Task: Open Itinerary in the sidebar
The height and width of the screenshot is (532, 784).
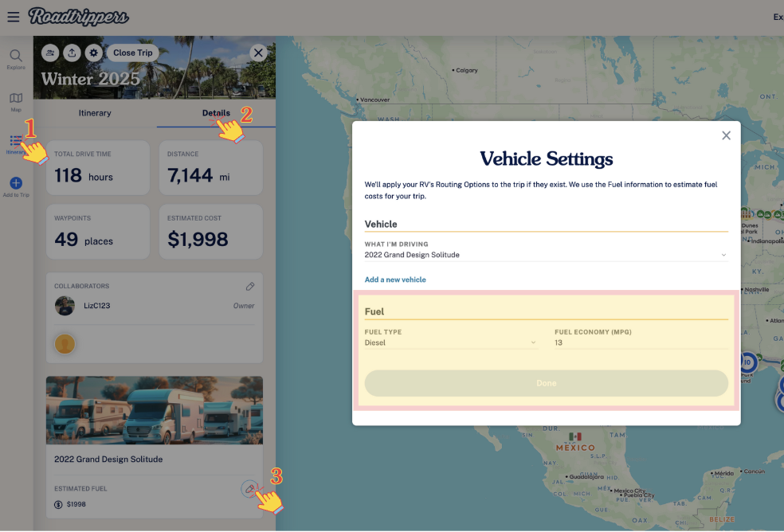Action: point(16,145)
